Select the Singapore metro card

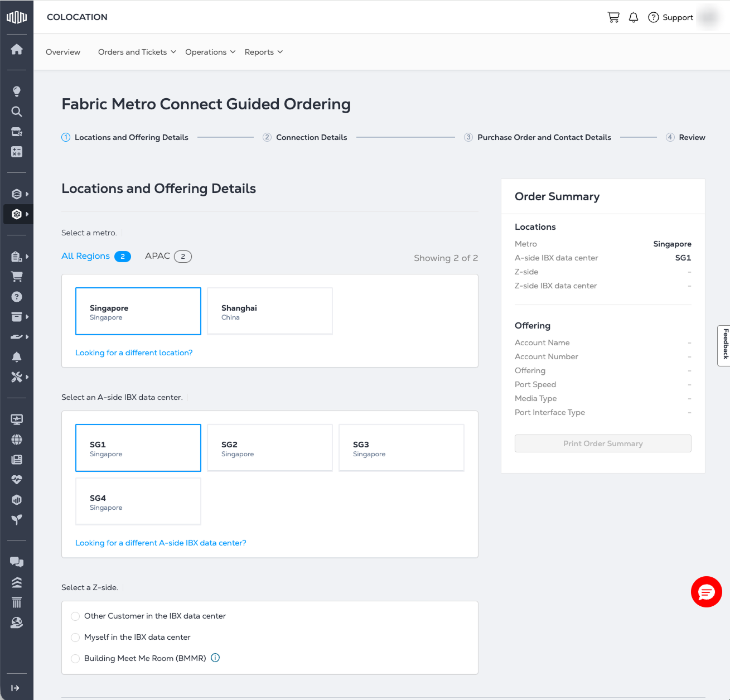coord(138,311)
